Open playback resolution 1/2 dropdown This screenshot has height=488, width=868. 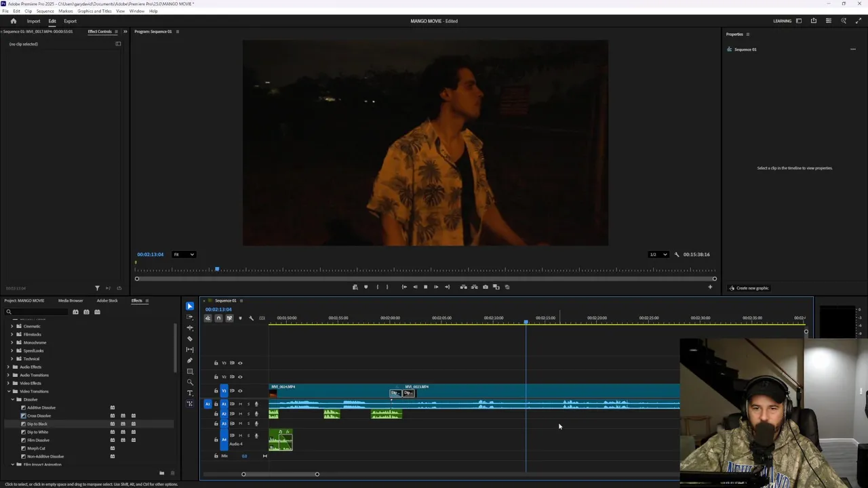tap(658, 254)
